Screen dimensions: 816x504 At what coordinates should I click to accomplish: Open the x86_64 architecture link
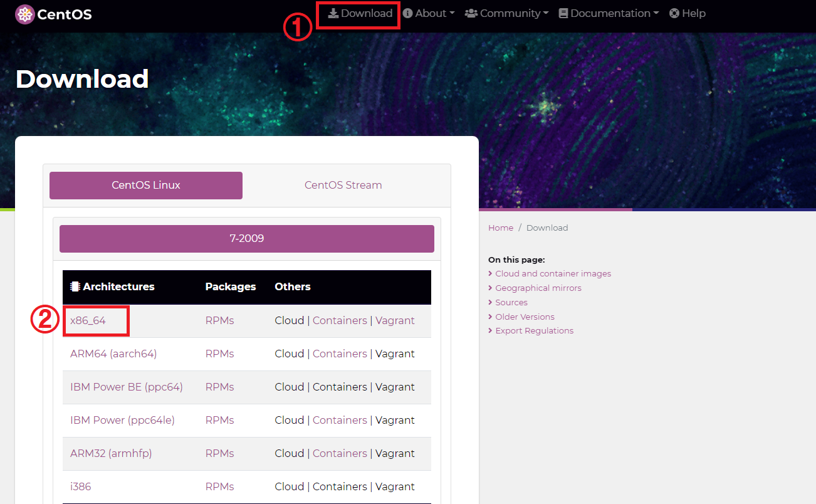[x=88, y=320]
